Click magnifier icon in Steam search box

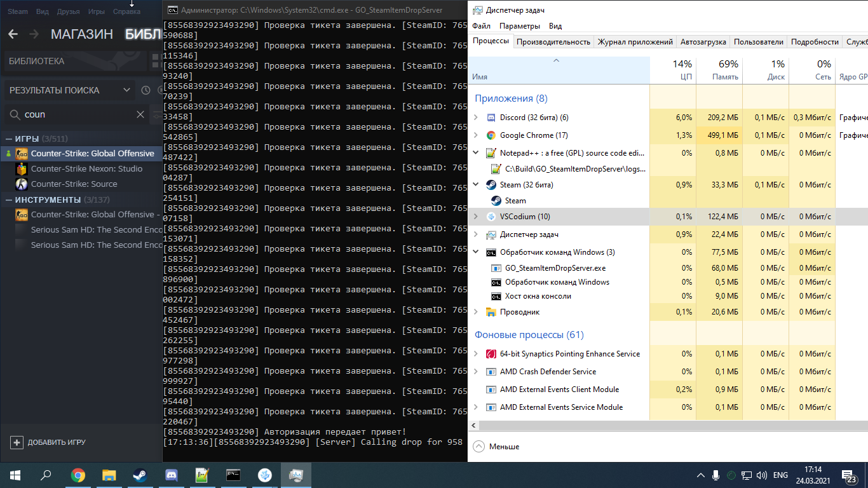pos(14,115)
